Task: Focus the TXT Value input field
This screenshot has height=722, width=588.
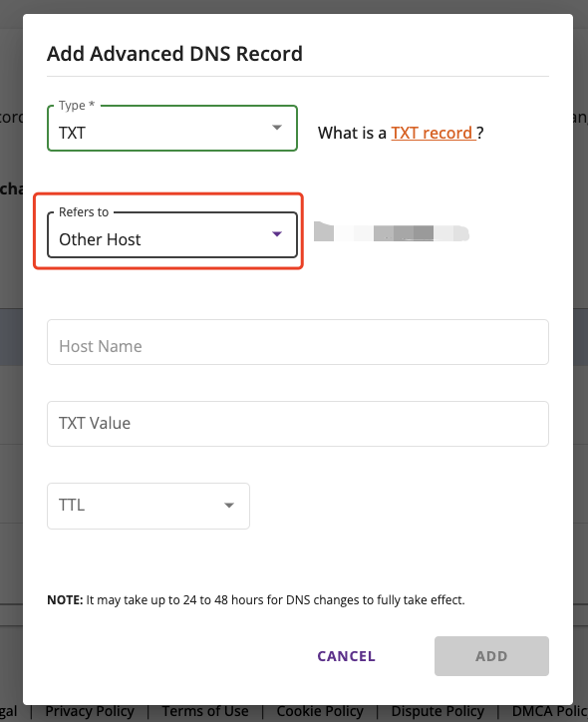Action: [x=298, y=424]
